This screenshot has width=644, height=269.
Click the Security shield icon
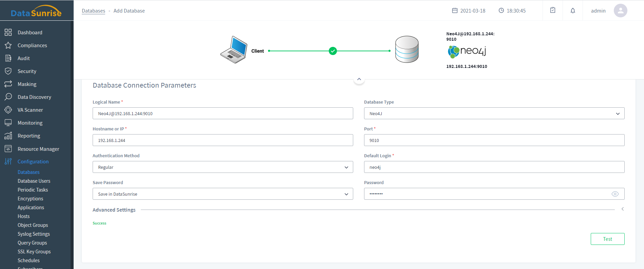click(8, 71)
